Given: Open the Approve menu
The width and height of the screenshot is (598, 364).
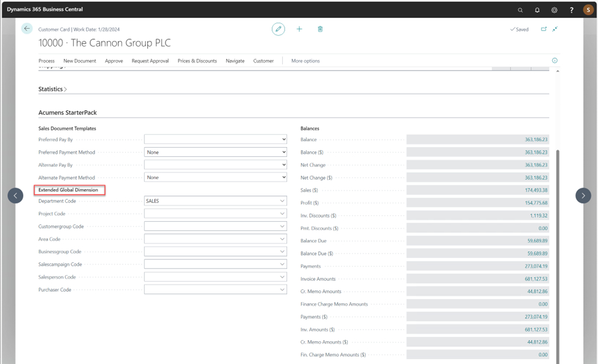Looking at the screenshot, I should pos(114,61).
